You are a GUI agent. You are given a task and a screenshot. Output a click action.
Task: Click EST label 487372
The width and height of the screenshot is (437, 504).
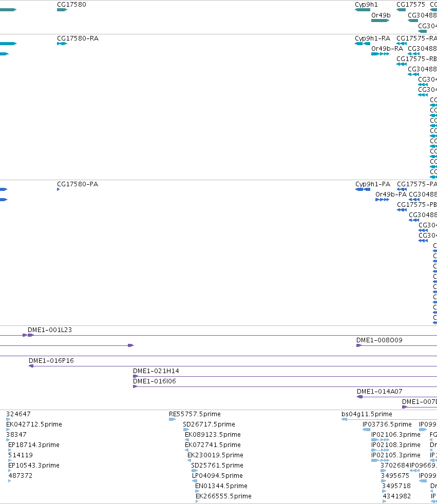pyautogui.click(x=20, y=476)
